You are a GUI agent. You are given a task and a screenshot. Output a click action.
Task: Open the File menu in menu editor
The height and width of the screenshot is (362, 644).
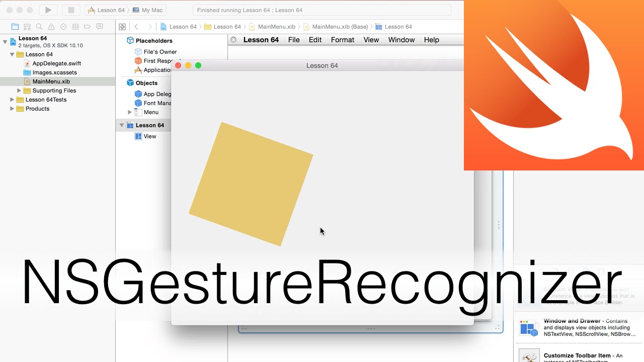(294, 40)
